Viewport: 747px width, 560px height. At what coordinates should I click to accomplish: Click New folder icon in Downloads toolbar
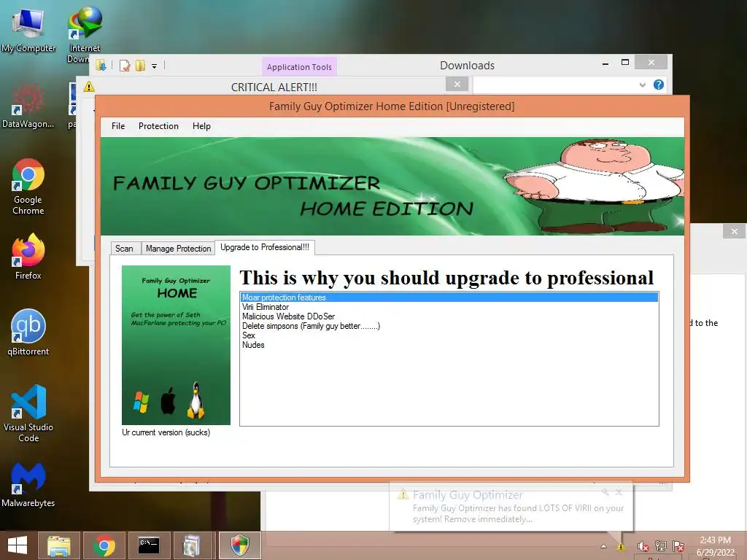140,66
